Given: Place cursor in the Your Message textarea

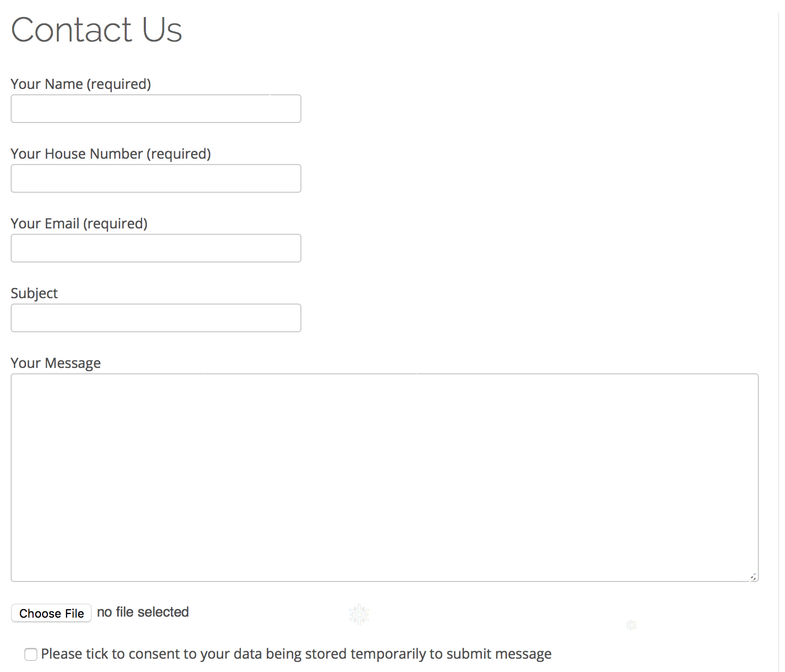Looking at the screenshot, I should click(385, 477).
